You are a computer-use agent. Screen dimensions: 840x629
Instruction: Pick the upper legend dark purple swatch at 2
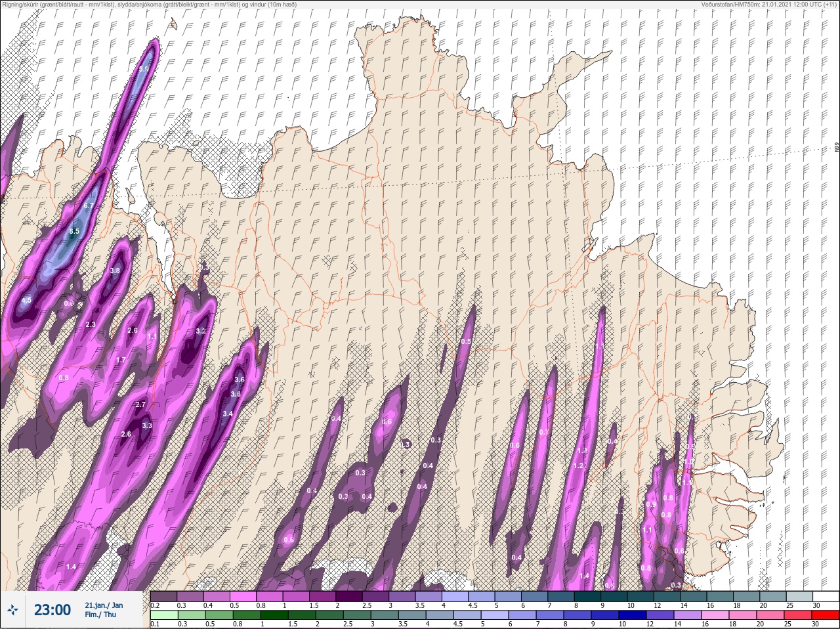349,596
